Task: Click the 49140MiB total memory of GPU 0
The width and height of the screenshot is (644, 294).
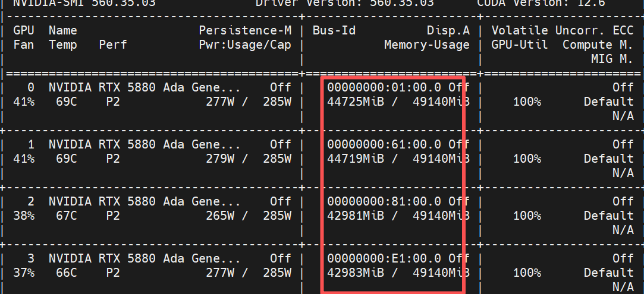Action: (441, 102)
